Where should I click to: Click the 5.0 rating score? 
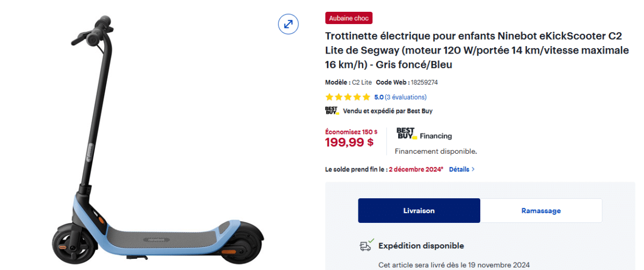pos(379,97)
